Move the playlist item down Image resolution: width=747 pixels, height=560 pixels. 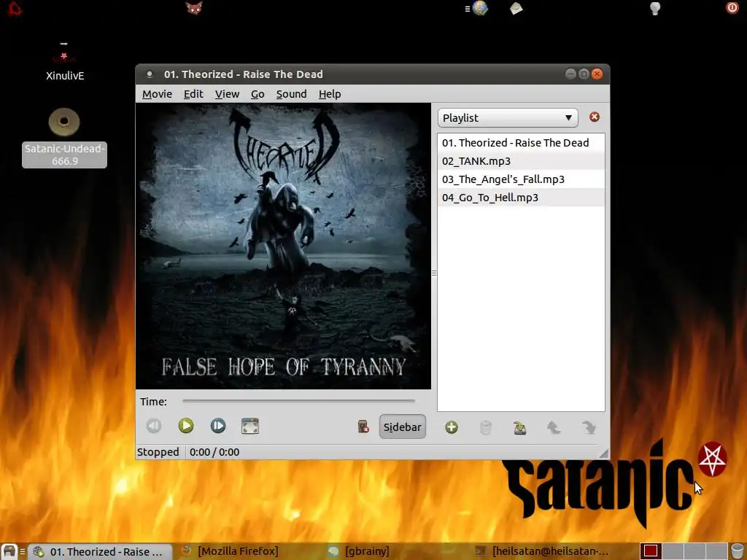589,427
